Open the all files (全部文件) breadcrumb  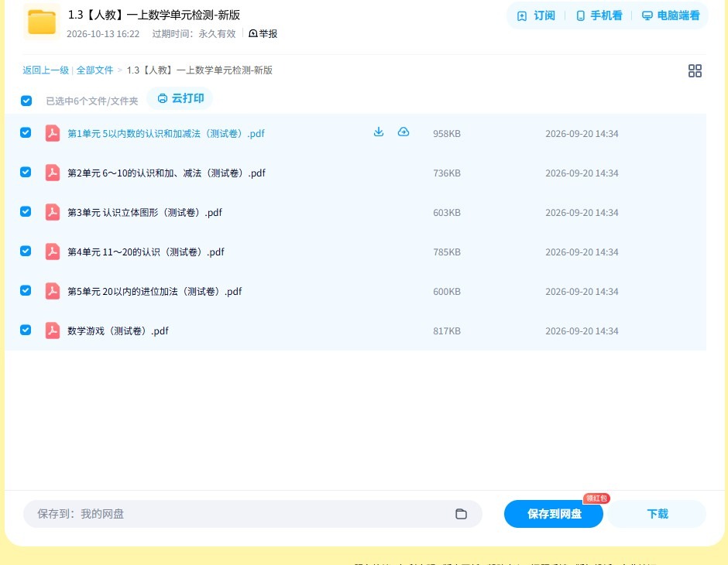(94, 70)
